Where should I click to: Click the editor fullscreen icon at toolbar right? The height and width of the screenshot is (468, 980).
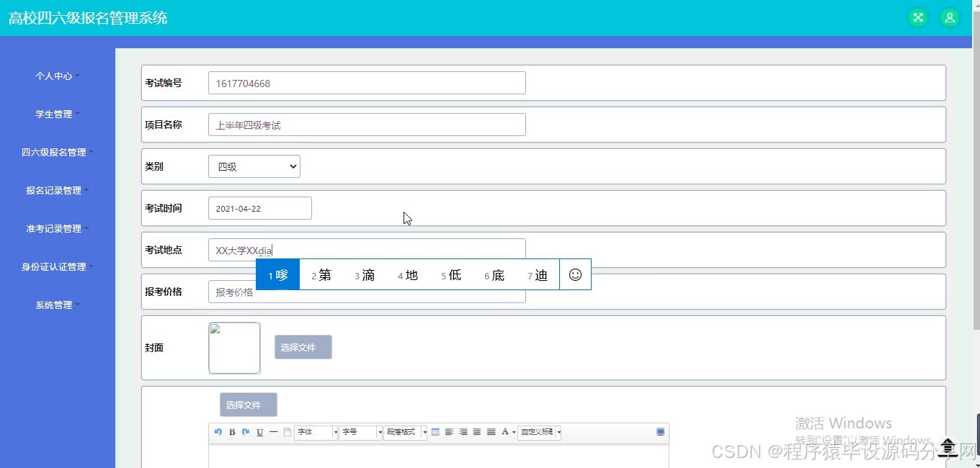coord(661,432)
